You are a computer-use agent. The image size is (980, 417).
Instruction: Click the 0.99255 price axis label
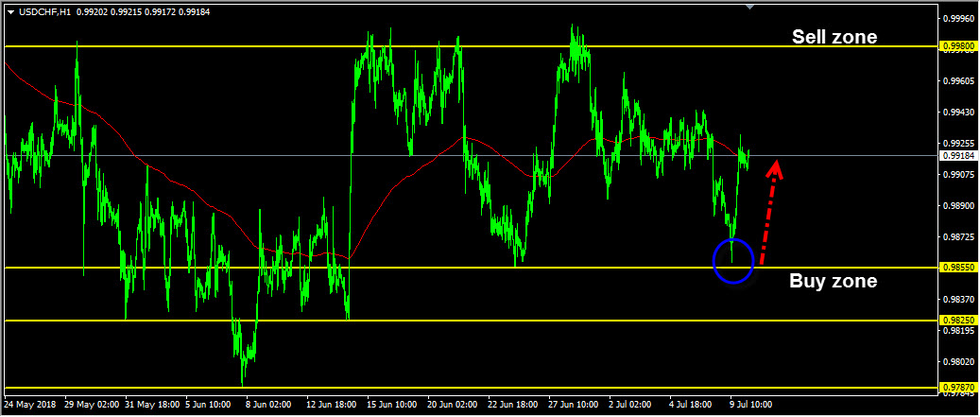click(x=957, y=143)
